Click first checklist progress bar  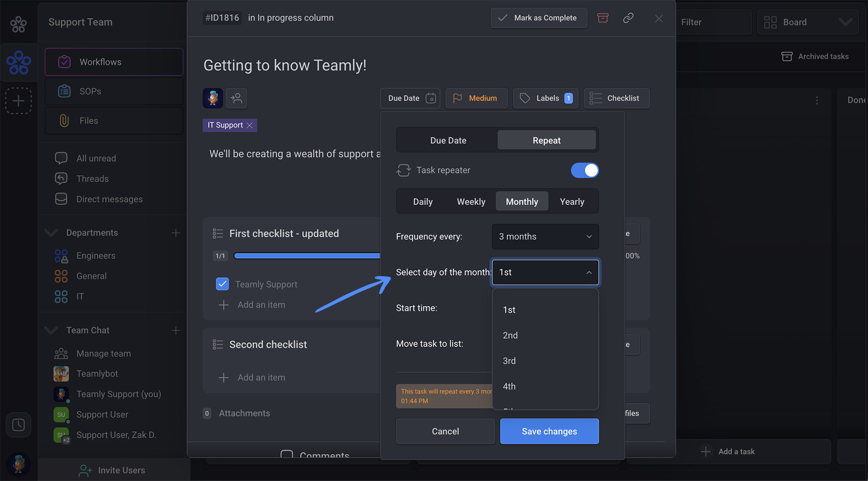307,256
